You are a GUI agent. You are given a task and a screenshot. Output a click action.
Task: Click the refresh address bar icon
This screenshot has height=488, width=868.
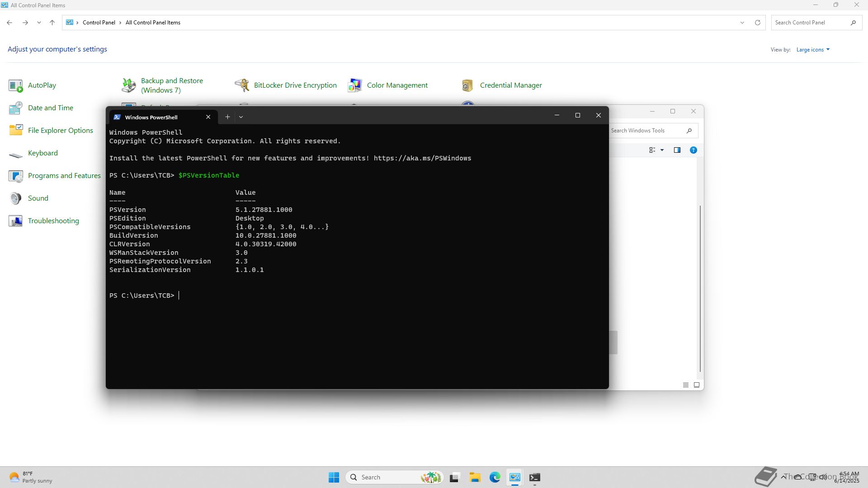(758, 23)
